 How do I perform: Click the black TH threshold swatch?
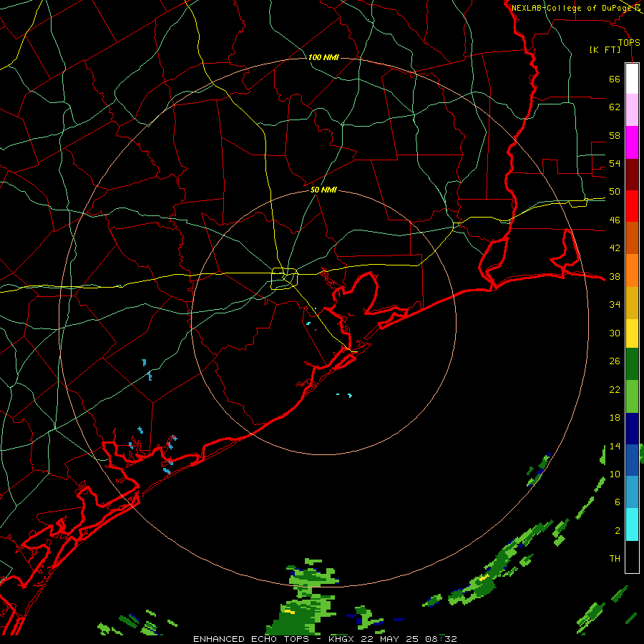[632, 557]
